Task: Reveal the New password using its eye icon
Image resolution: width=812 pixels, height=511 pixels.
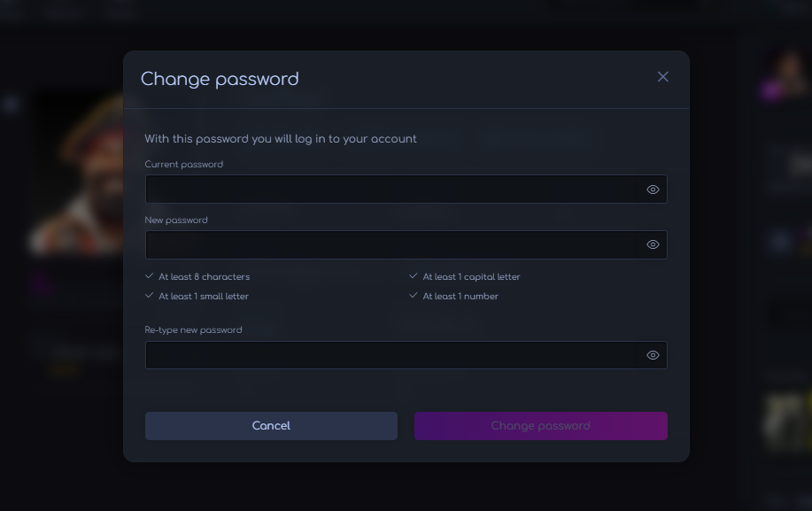Action: (653, 244)
